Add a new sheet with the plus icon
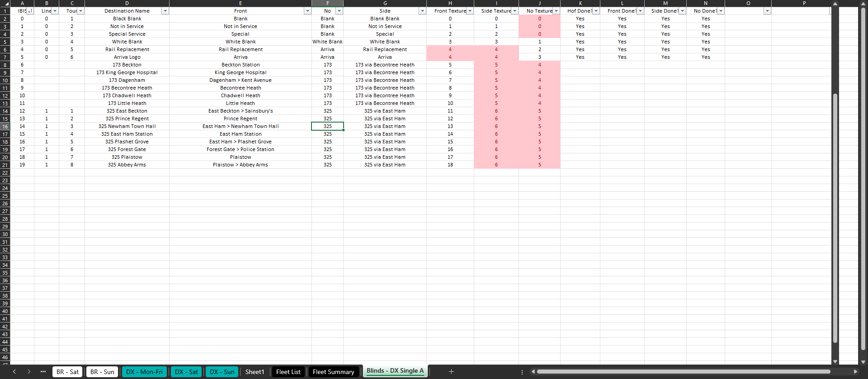The height and width of the screenshot is (379, 868). coord(451,372)
